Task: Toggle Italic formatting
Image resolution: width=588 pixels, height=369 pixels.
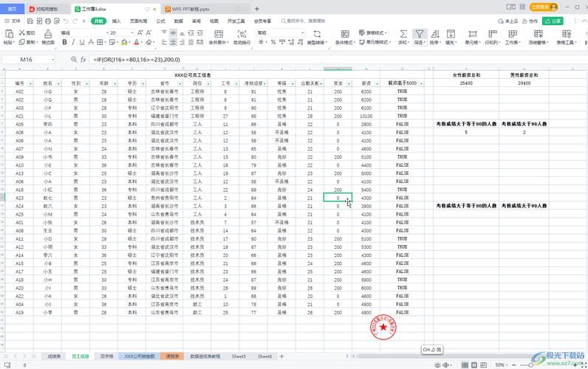Action: point(73,42)
